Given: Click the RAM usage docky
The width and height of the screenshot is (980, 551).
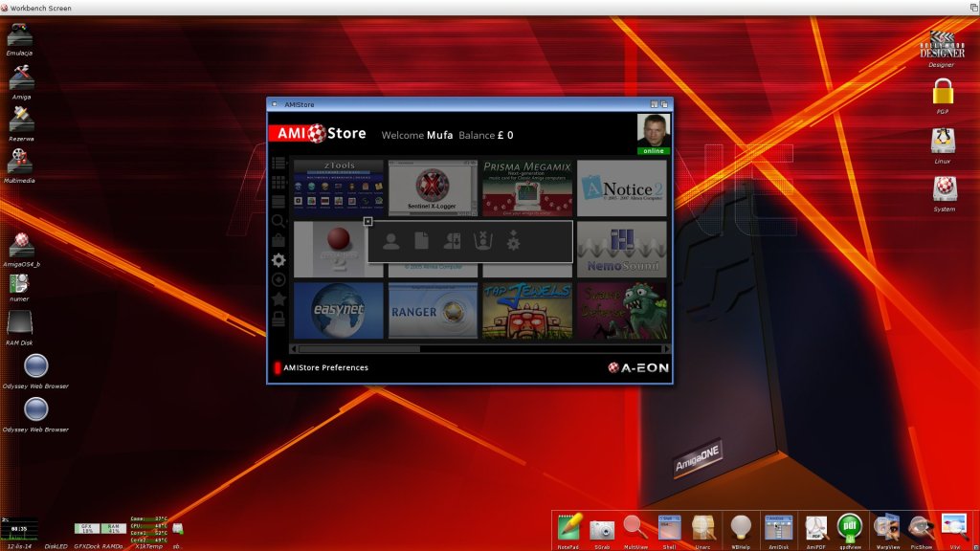Looking at the screenshot, I should pyautogui.click(x=113, y=528).
